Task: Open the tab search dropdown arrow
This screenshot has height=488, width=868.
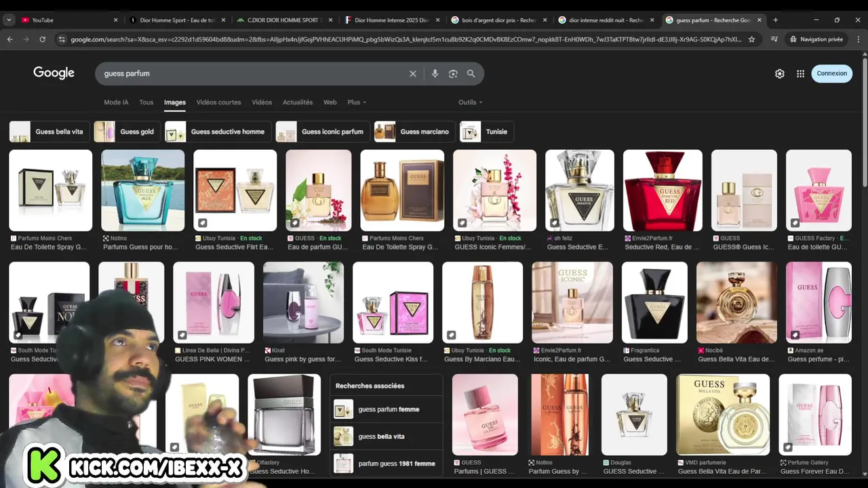Action: click(9, 20)
